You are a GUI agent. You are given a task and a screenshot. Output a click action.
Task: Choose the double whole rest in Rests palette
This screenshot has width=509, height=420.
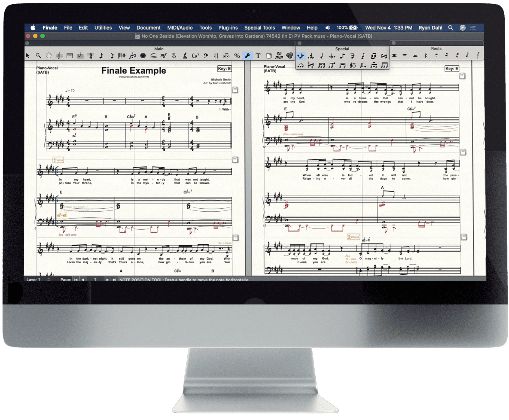(394, 56)
